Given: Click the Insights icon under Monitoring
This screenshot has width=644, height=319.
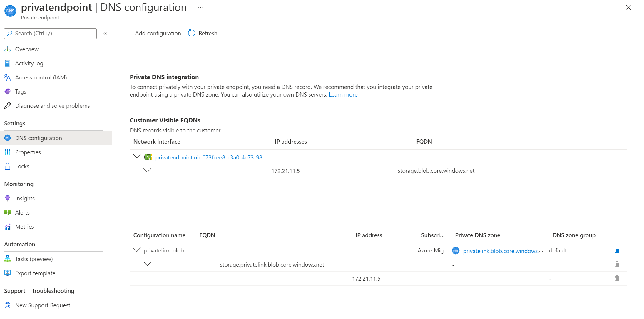Looking at the screenshot, I should point(7,198).
